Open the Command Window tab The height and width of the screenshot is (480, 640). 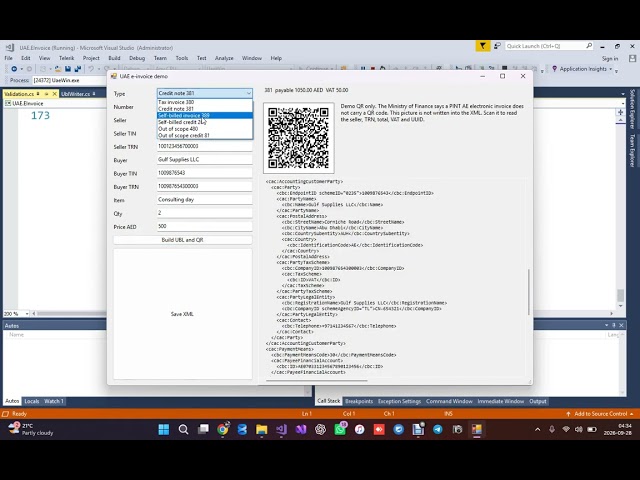[449, 401]
